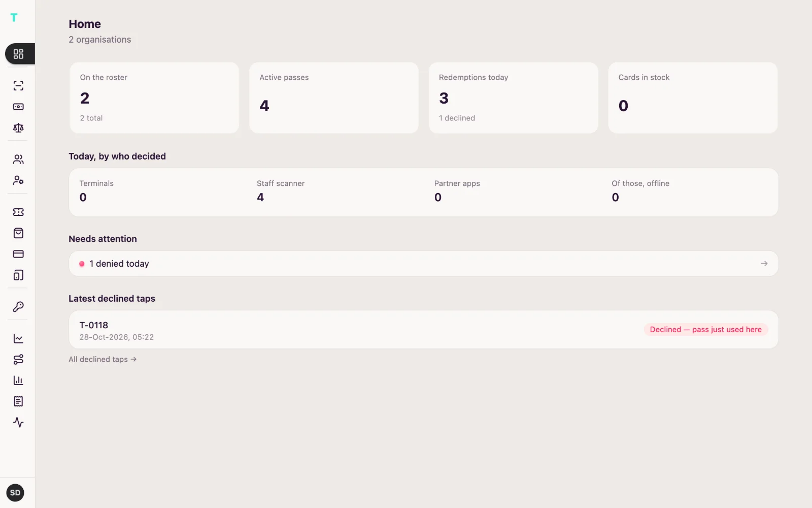Click the arrow on the denied today row
This screenshot has height=508, width=812.
764,264
